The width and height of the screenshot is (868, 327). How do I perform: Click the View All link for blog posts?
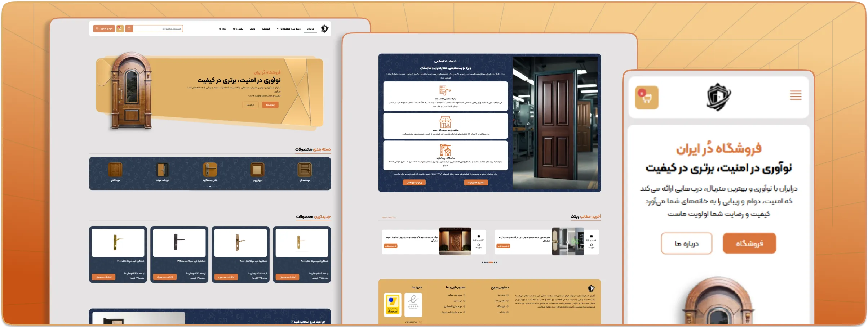(x=389, y=218)
